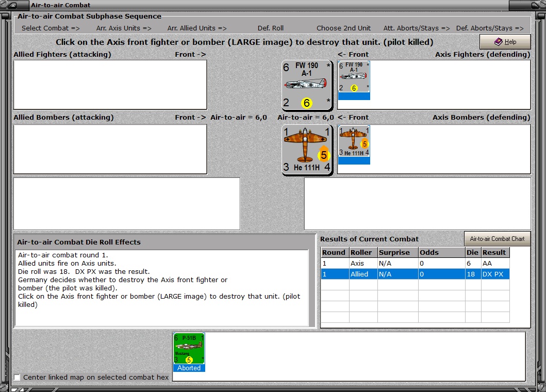Click the 'Die roll was 18' log line
546x392 pixels.
point(84,271)
